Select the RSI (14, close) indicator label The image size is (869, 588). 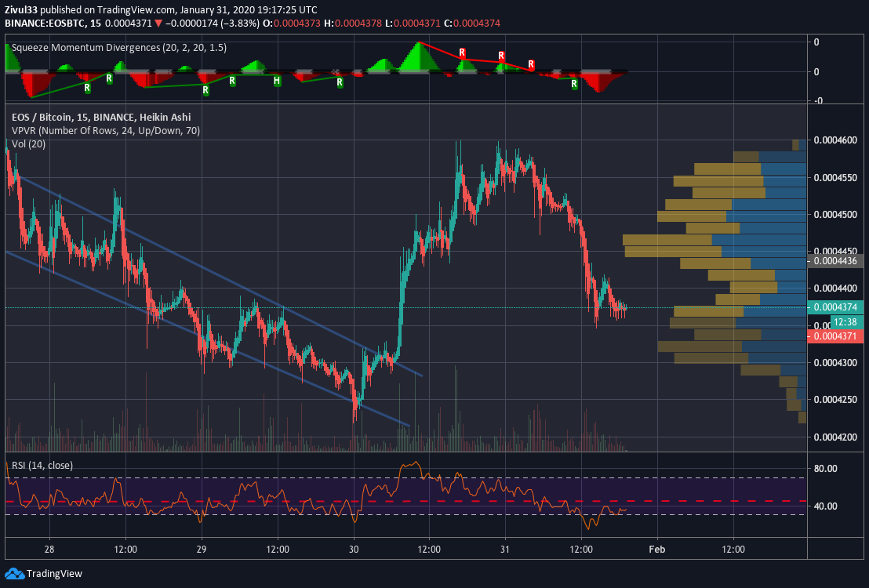click(x=42, y=465)
